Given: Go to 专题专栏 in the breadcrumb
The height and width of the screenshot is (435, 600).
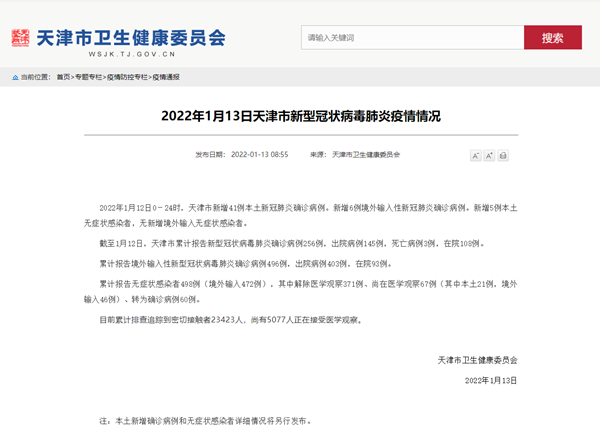Looking at the screenshot, I should tap(89, 76).
